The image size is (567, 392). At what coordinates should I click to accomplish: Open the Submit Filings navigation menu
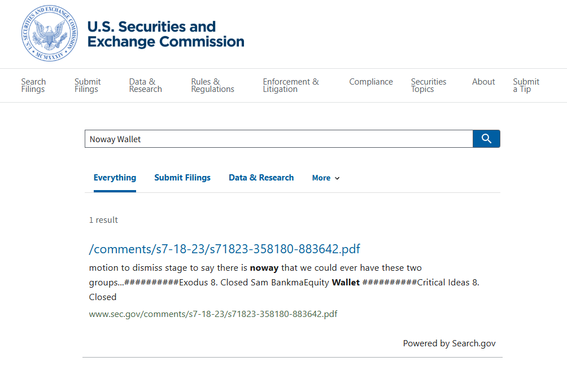click(88, 85)
